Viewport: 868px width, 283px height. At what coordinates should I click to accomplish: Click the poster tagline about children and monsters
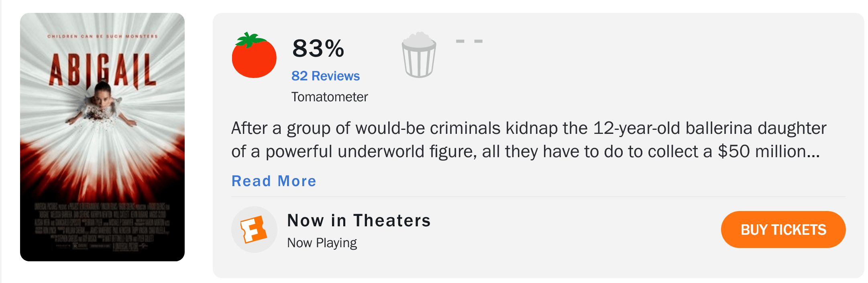pos(103,36)
